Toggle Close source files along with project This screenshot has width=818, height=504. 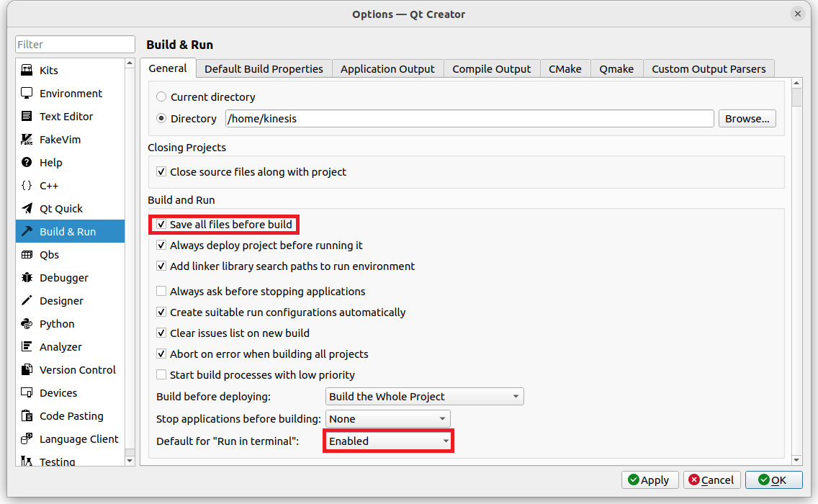[x=161, y=171]
